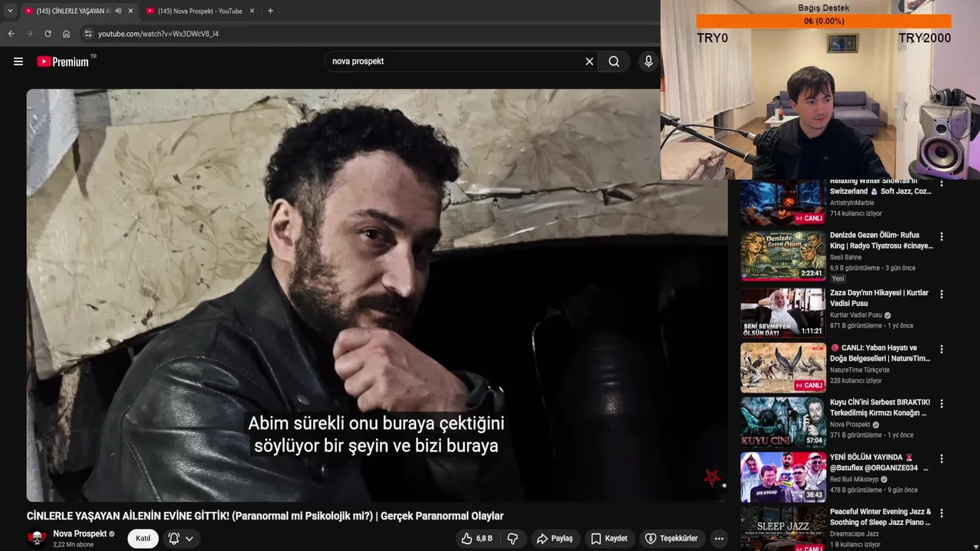The image size is (980, 551).
Task: Reload the page with the refresh icon
Action: pyautogui.click(x=47, y=34)
